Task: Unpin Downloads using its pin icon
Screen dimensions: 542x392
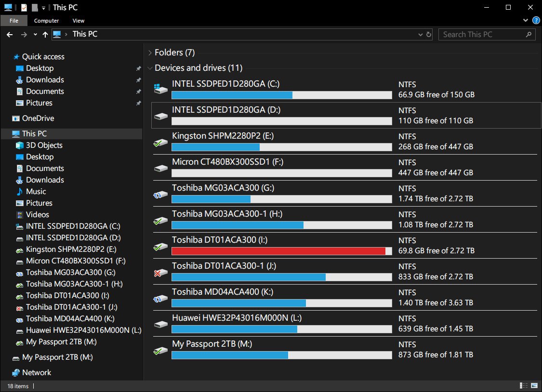Action: 138,80
